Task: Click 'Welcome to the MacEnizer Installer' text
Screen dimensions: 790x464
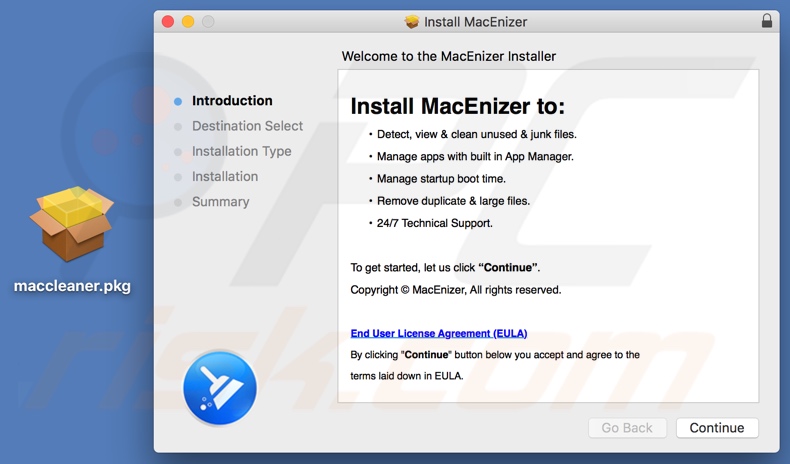Action: click(448, 56)
